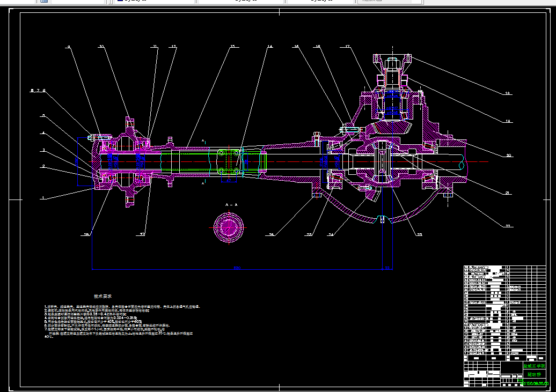Click '盐城工学院' in the title block

pyautogui.click(x=534, y=366)
